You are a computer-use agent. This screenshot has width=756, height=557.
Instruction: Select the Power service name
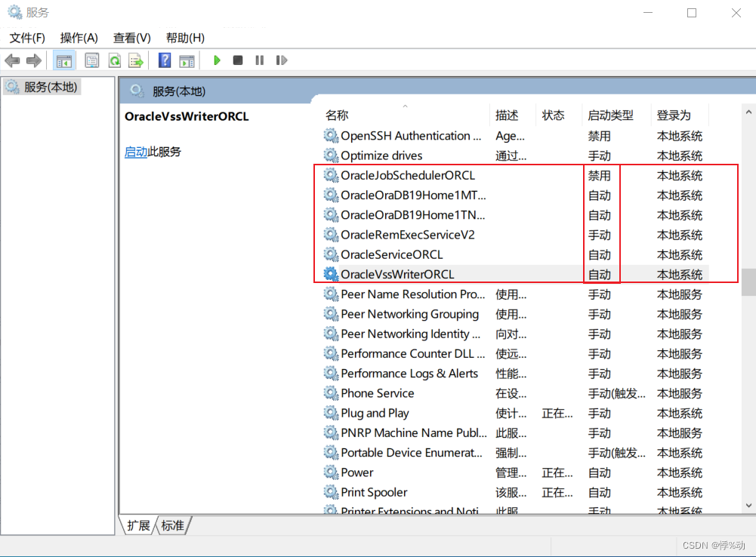[x=356, y=472]
